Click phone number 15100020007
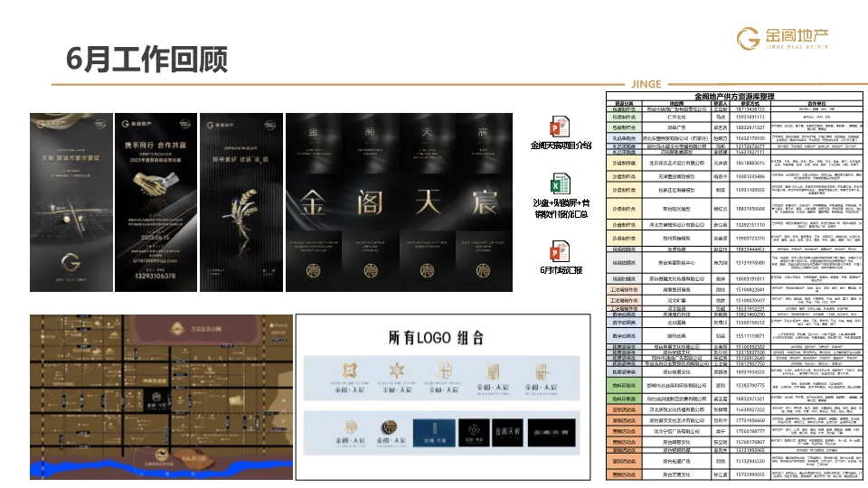This screenshot has height=488, width=868. pyautogui.click(x=750, y=300)
